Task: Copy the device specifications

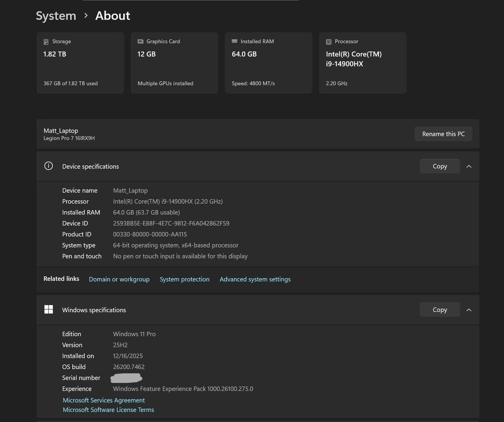Action: click(439, 166)
